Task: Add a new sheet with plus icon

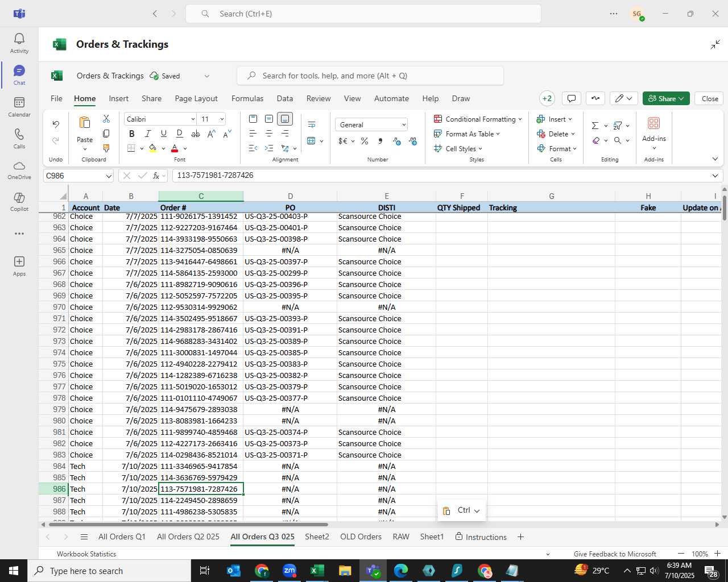Action: click(520, 537)
